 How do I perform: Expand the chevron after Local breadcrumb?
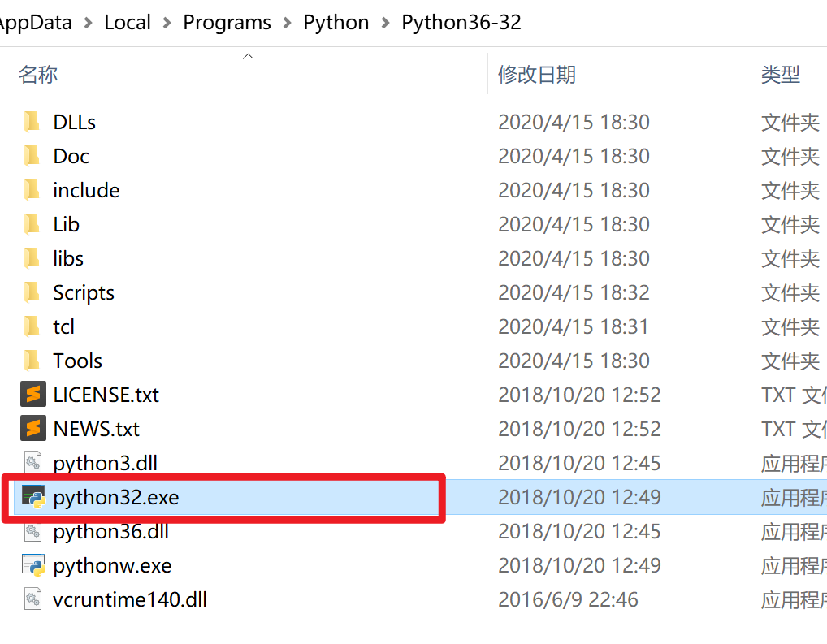[167, 23]
